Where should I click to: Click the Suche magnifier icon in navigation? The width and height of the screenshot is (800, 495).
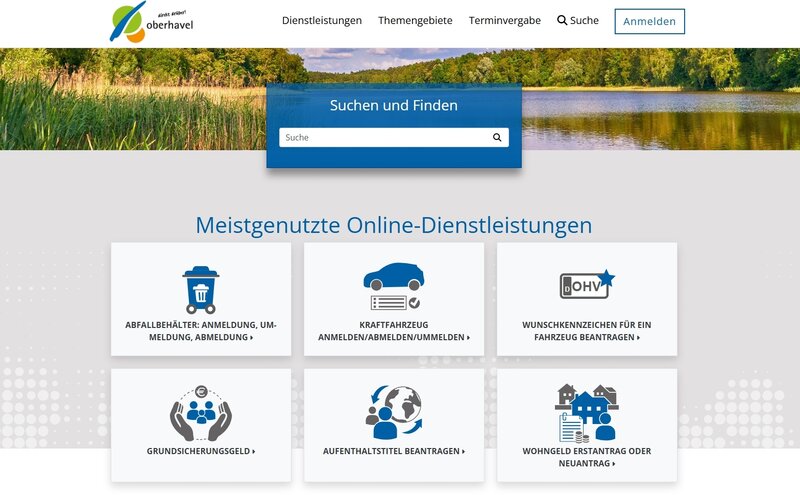coord(562,20)
